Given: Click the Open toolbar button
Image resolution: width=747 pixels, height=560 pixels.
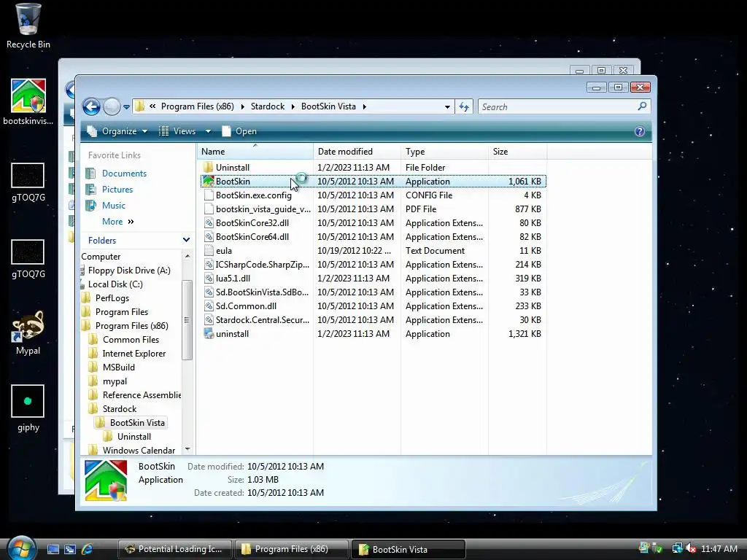Looking at the screenshot, I should (x=239, y=131).
